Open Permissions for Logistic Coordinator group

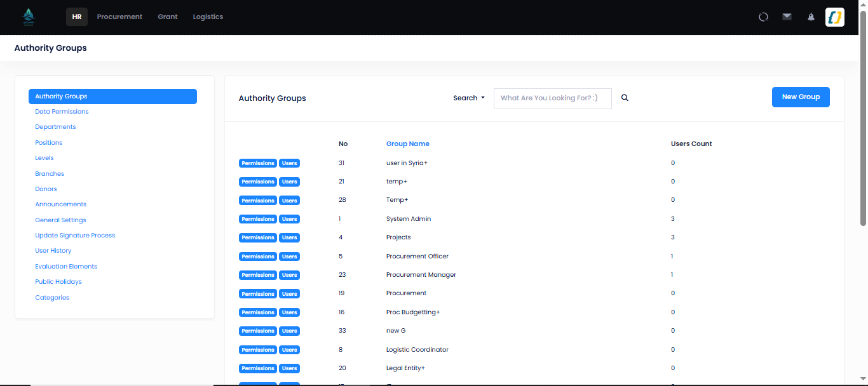258,350
